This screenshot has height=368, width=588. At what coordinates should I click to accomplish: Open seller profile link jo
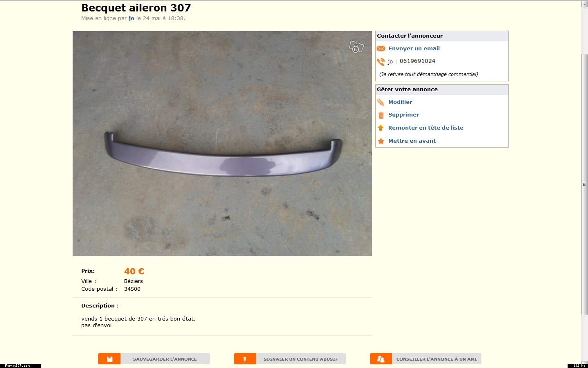point(131,18)
